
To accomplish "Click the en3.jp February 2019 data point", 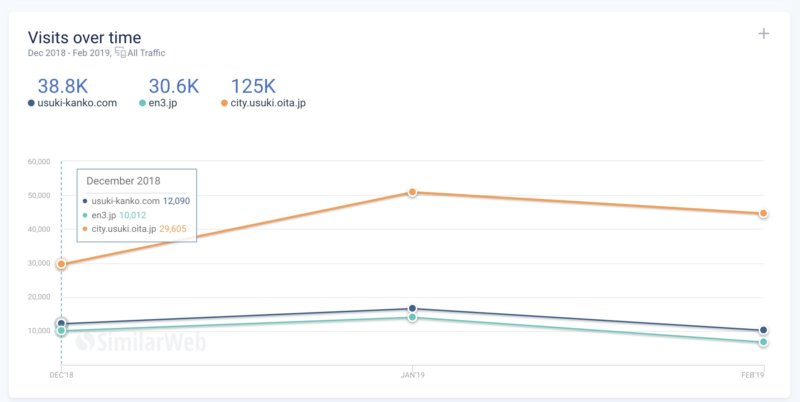I will pyautogui.click(x=763, y=342).
